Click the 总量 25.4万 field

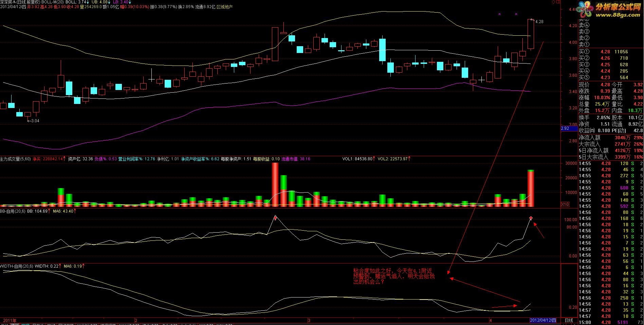pos(594,104)
